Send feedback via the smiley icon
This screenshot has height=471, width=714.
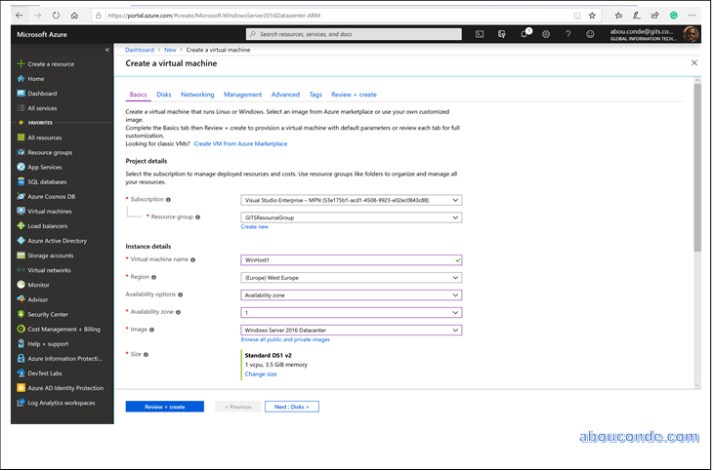(x=590, y=34)
